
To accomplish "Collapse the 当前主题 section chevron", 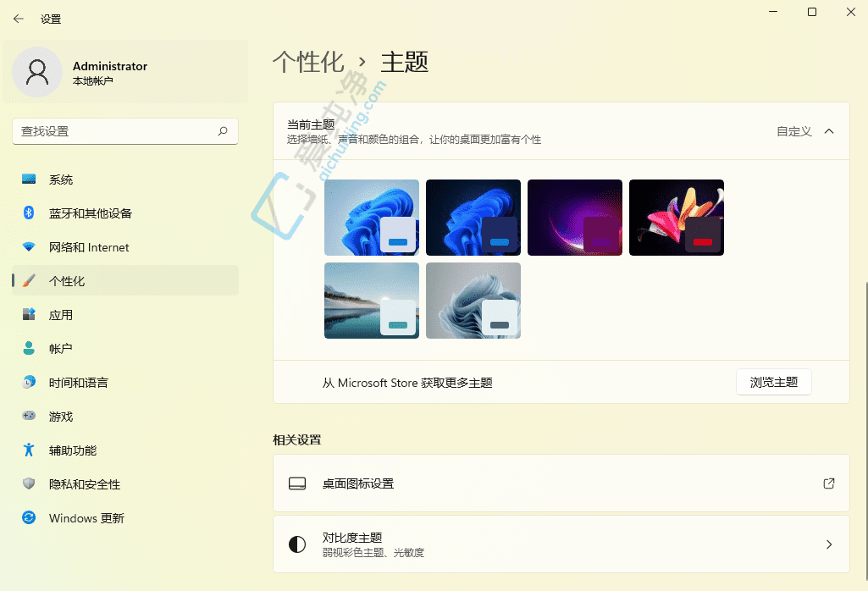I will tap(829, 131).
